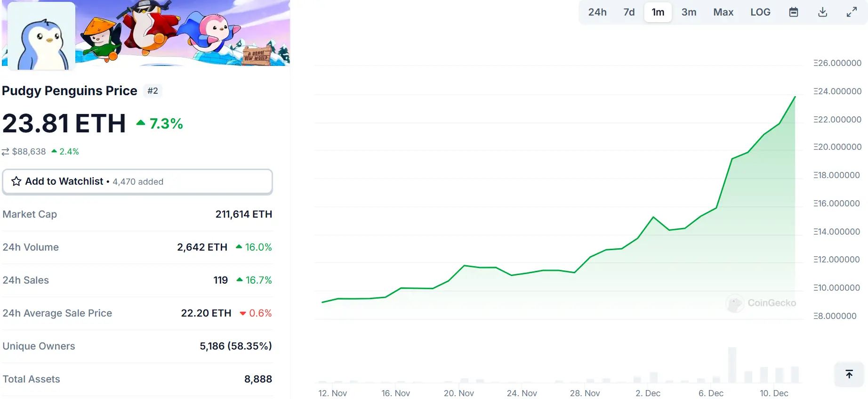Screen dimensions: 868x399
Task: Click the #2 rank badge
Action: pos(153,90)
